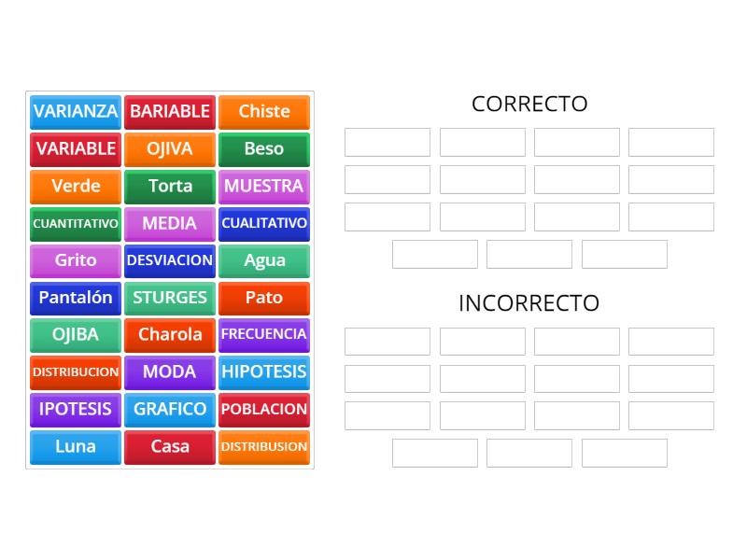Click the MODA word card

point(170,373)
